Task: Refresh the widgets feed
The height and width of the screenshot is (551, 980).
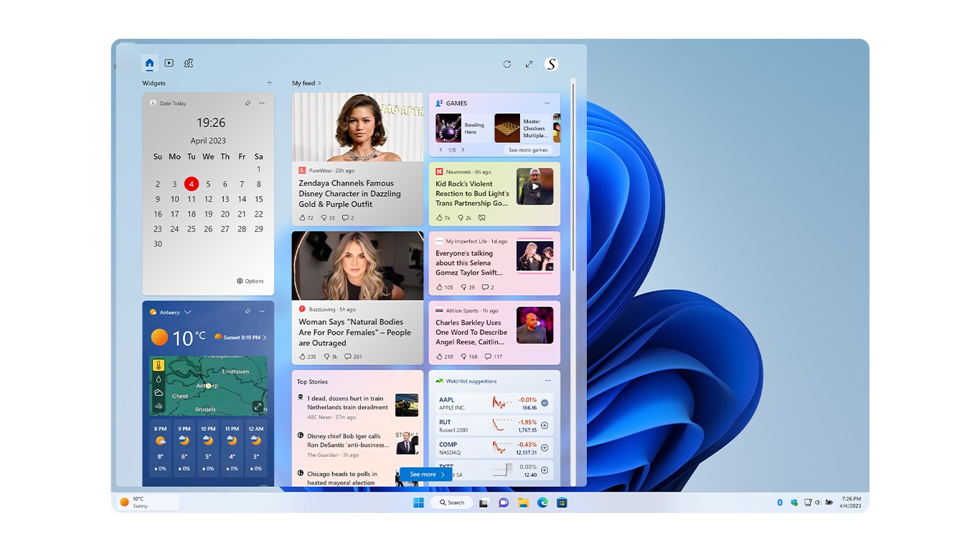Action: click(x=507, y=64)
